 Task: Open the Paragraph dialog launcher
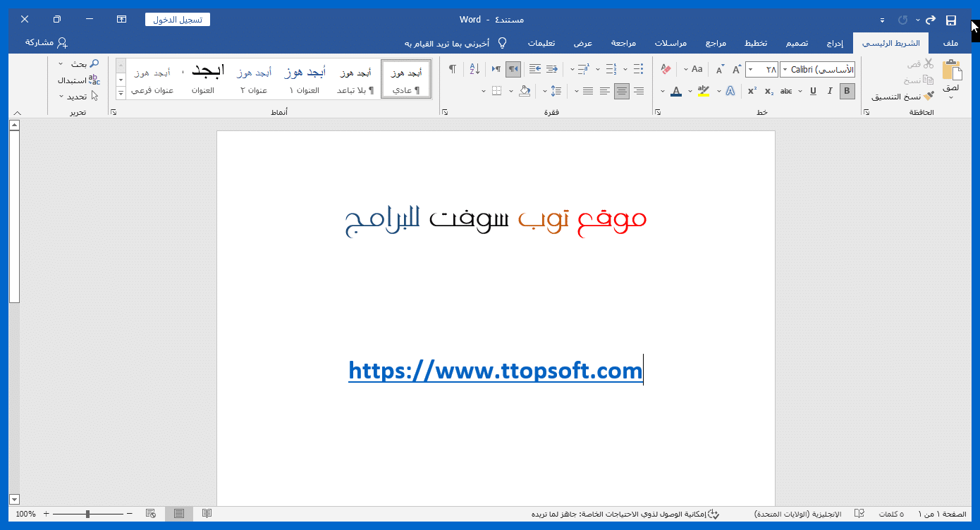point(444,112)
